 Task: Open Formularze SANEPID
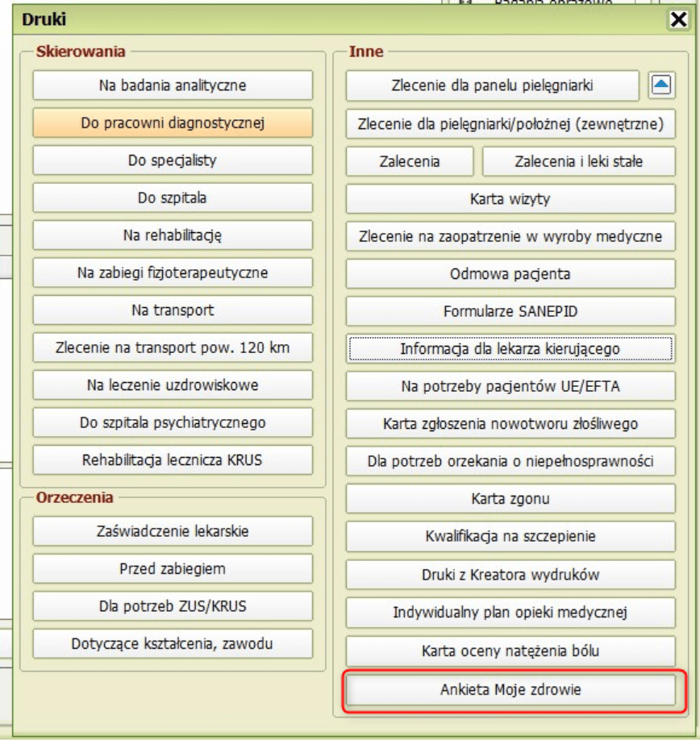pyautogui.click(x=510, y=311)
